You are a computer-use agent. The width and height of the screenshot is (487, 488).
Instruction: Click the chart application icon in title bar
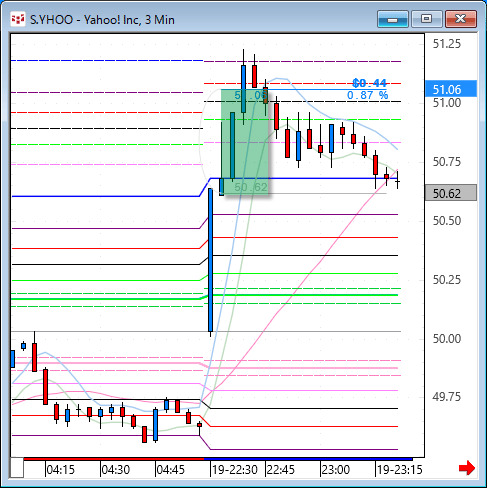(18, 19)
